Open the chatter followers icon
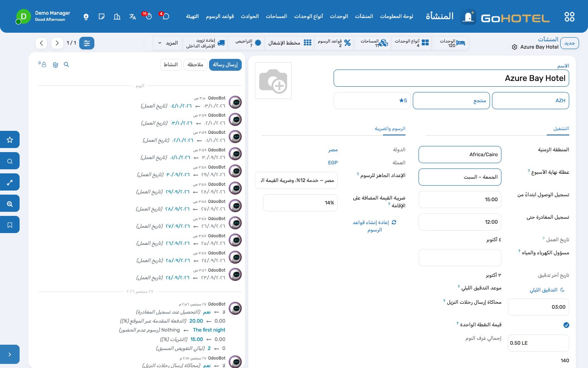 click(x=42, y=65)
